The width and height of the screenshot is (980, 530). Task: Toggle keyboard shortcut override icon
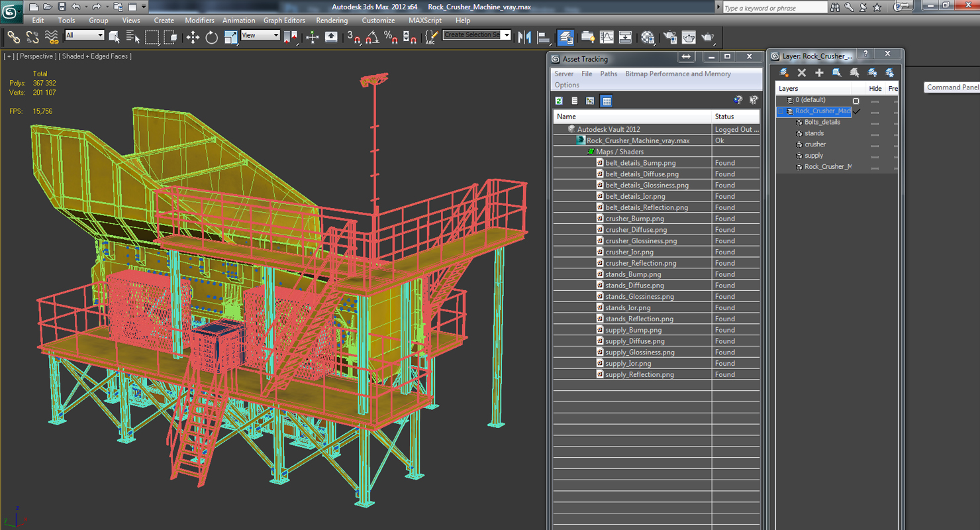331,37
